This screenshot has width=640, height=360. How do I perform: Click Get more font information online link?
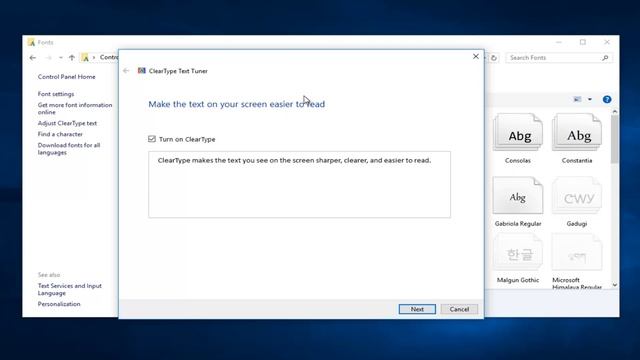coord(75,109)
